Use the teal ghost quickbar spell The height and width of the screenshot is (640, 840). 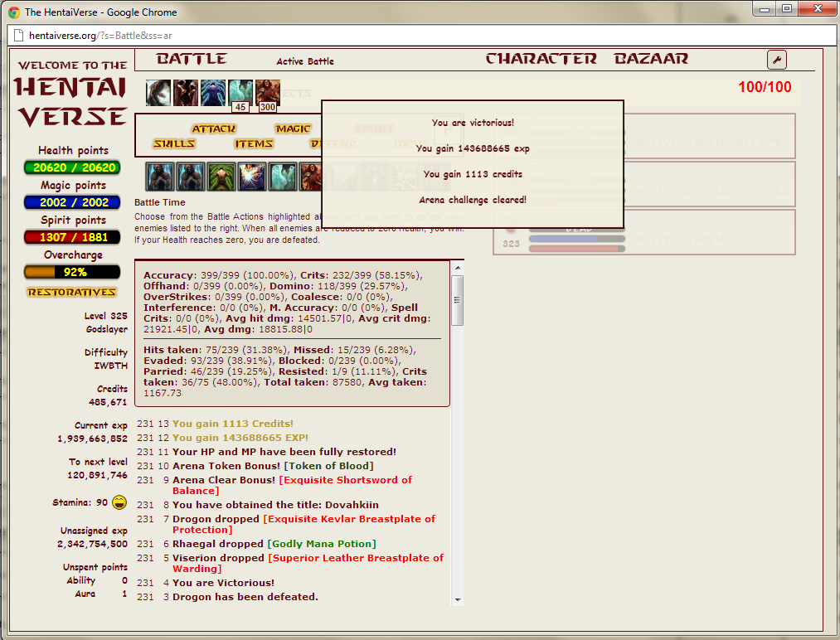coord(282,177)
